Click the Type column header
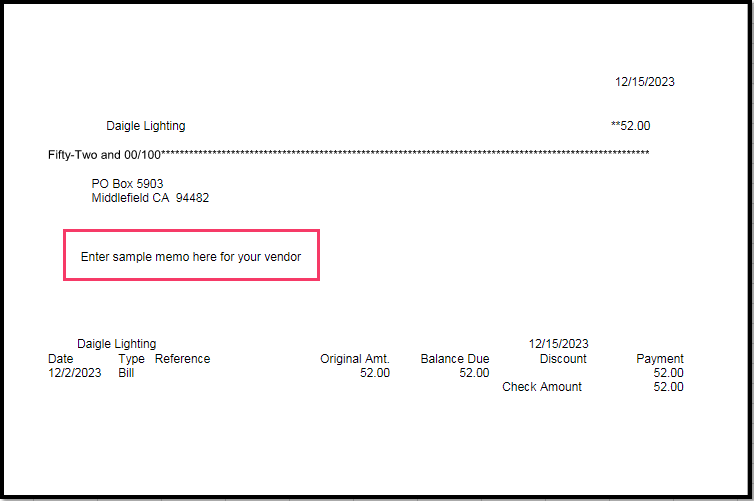The height and width of the screenshot is (501, 754). [131, 359]
